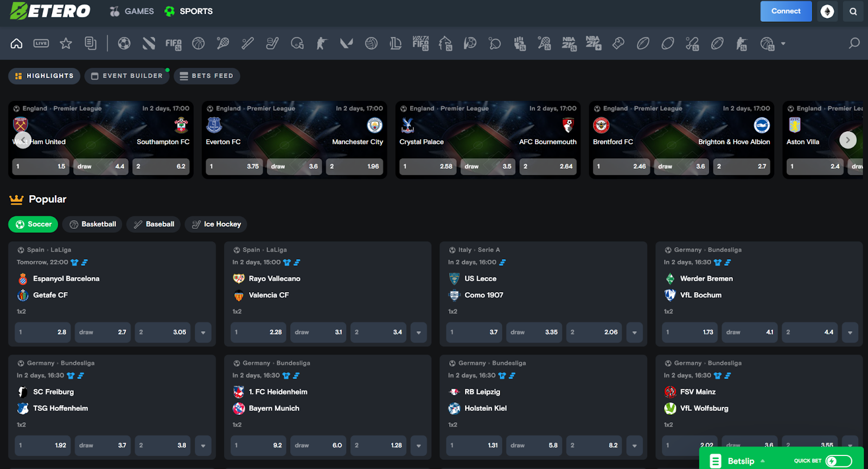Select the fist 24 fighting icon

(520, 43)
